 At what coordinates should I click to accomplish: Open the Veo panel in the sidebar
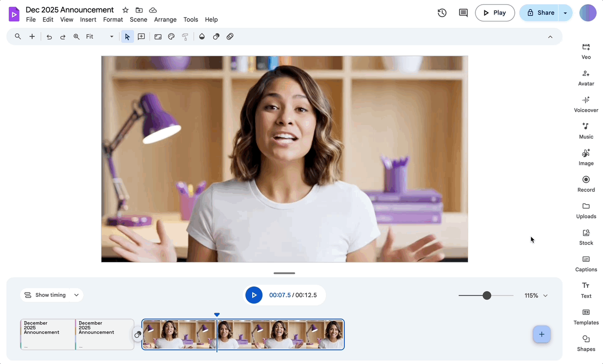tap(586, 51)
